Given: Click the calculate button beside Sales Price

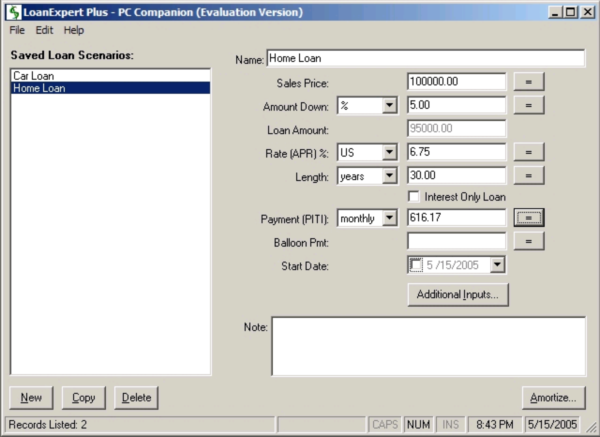Looking at the screenshot, I should tap(529, 82).
